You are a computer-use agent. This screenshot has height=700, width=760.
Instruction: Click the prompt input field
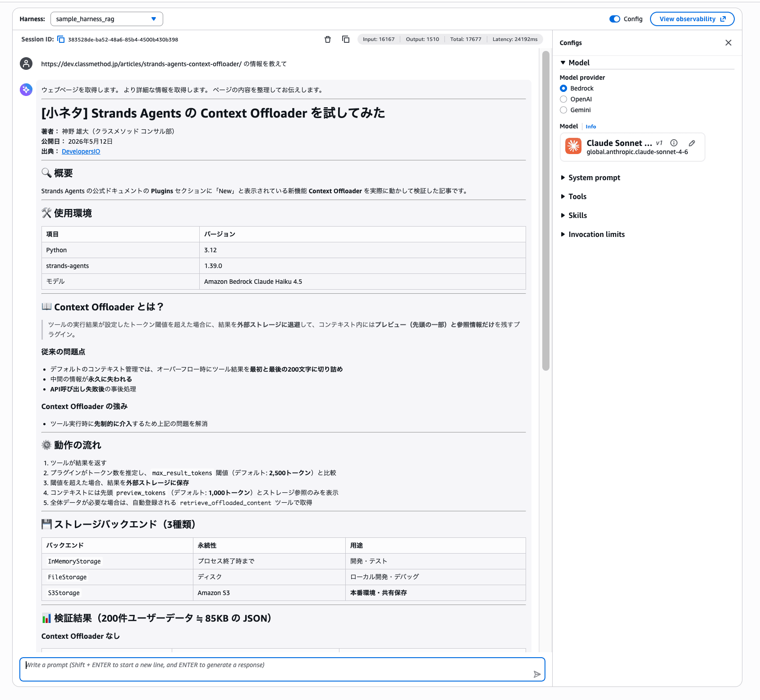click(282, 669)
